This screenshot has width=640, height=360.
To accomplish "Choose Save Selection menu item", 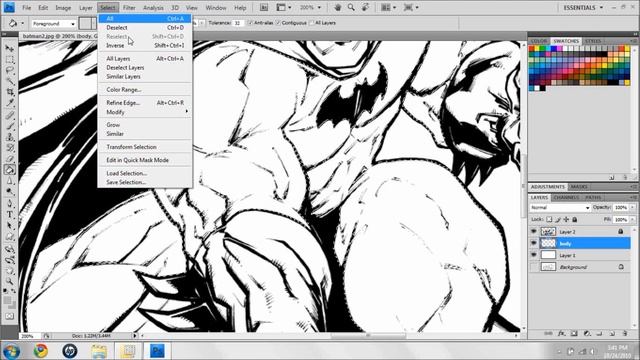I will (145, 182).
